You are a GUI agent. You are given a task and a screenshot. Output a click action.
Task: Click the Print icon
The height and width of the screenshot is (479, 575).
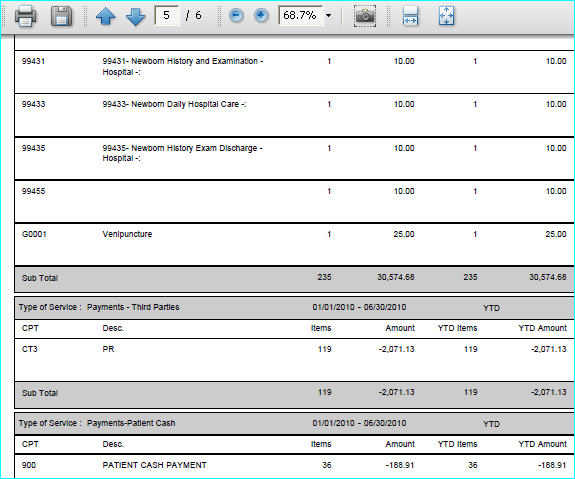[25, 16]
